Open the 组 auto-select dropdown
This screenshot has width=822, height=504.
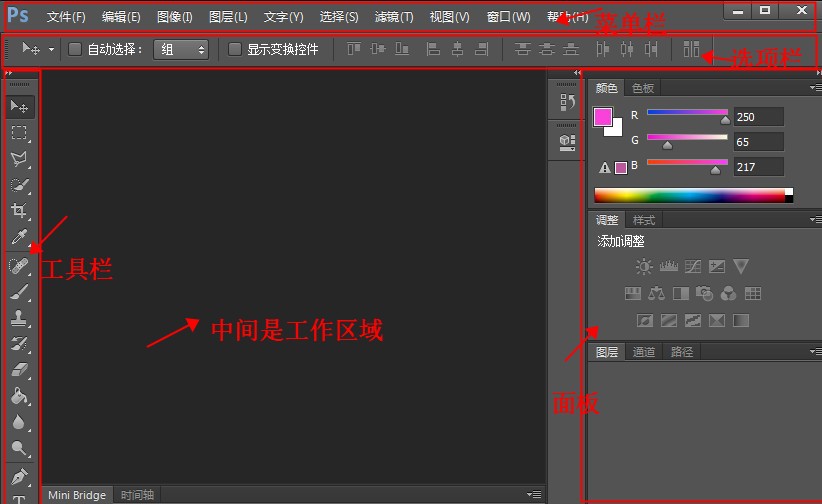click(181, 50)
